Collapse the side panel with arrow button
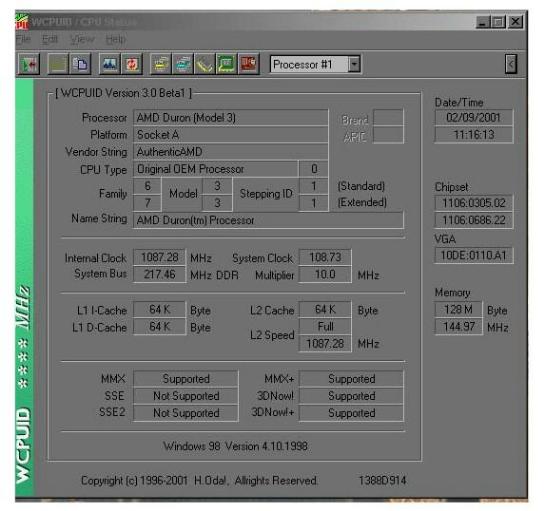 tap(511, 64)
